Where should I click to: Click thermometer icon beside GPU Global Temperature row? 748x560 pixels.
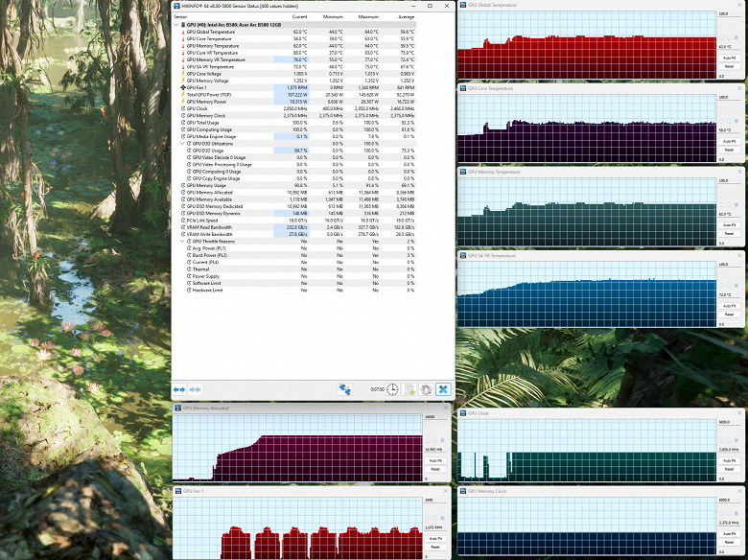point(183,32)
